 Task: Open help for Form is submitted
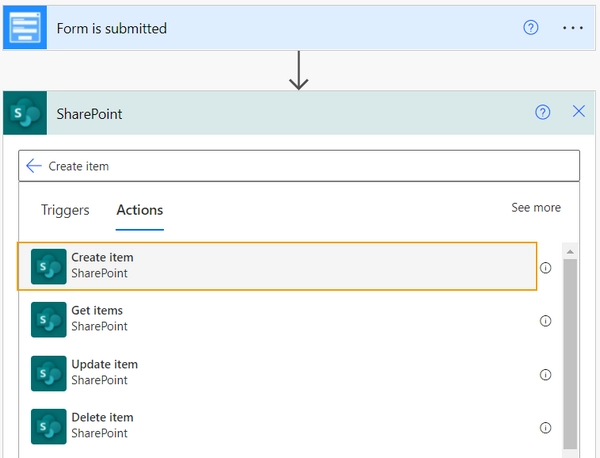click(531, 28)
